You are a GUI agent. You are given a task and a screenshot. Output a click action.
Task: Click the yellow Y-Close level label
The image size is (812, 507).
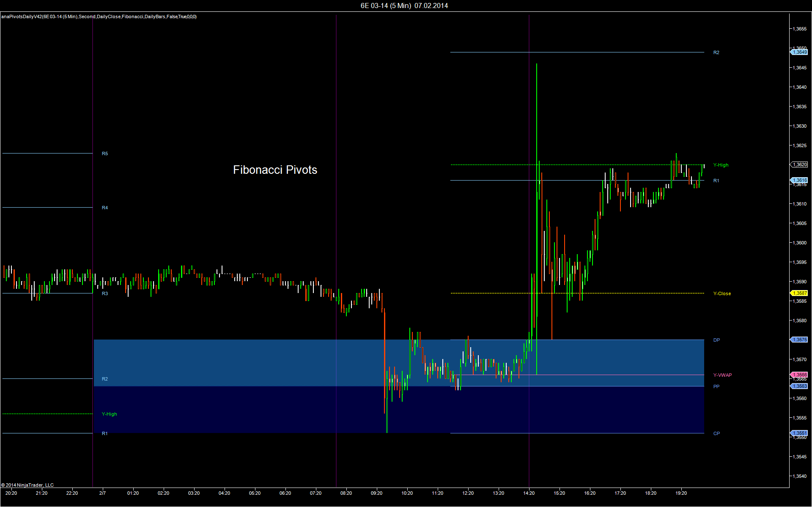click(x=722, y=293)
